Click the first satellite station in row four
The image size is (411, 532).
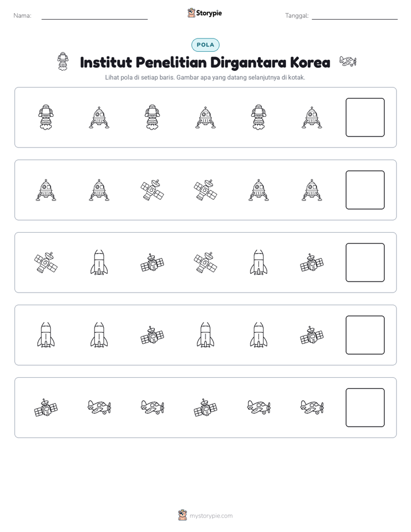pyautogui.click(x=153, y=335)
